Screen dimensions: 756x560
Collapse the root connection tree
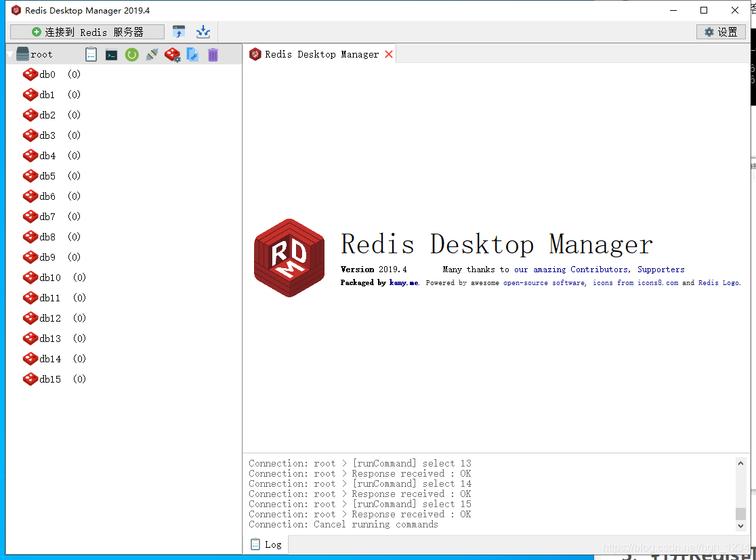9,54
